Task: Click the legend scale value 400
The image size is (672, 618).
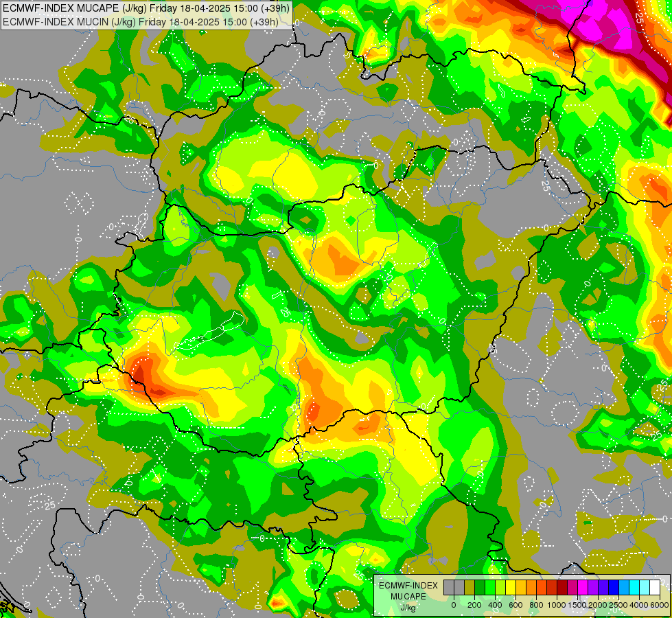Action: coord(496,605)
